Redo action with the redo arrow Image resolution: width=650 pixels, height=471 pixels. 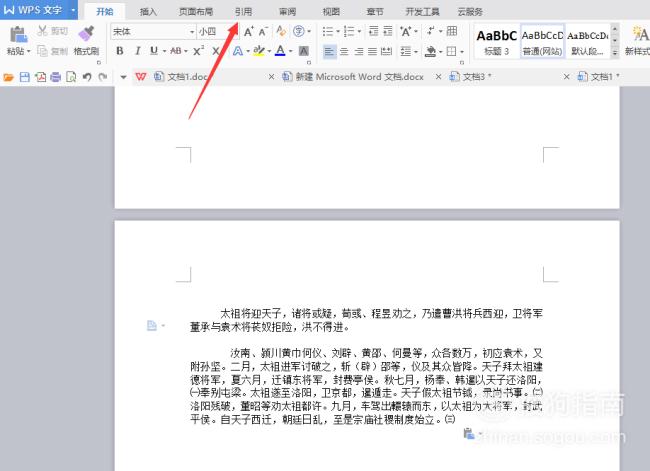click(103, 77)
